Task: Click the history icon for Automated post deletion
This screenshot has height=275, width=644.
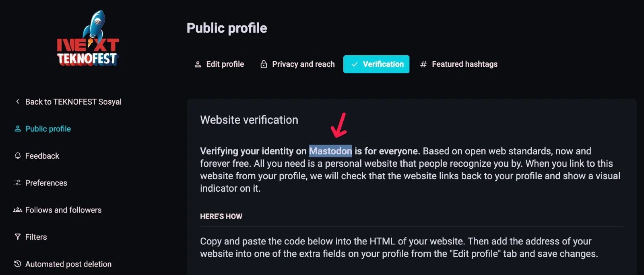Action: [x=18, y=264]
